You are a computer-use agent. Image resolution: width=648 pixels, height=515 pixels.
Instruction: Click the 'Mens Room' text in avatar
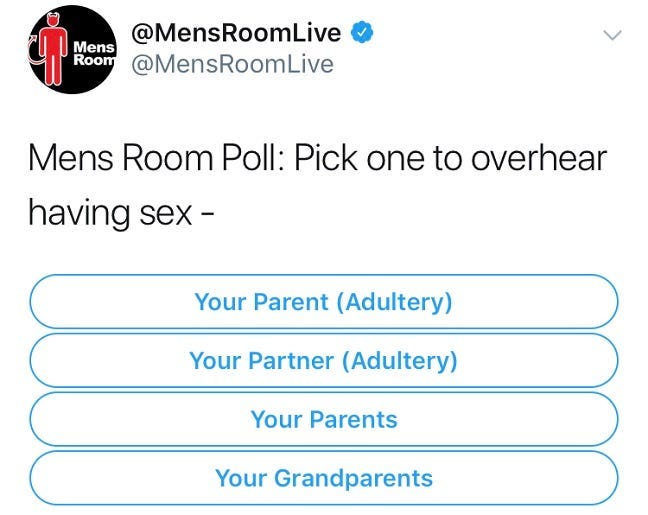tap(94, 54)
